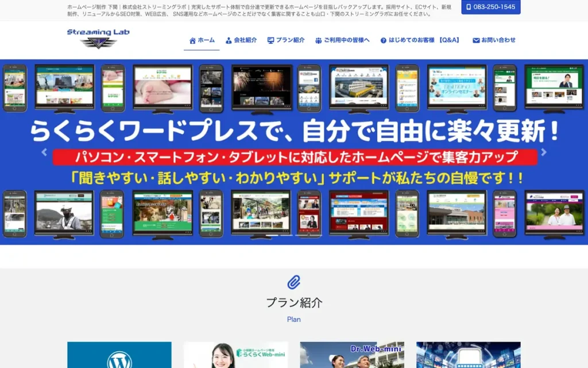Click the 'Plan' subtitle text

coord(293,320)
